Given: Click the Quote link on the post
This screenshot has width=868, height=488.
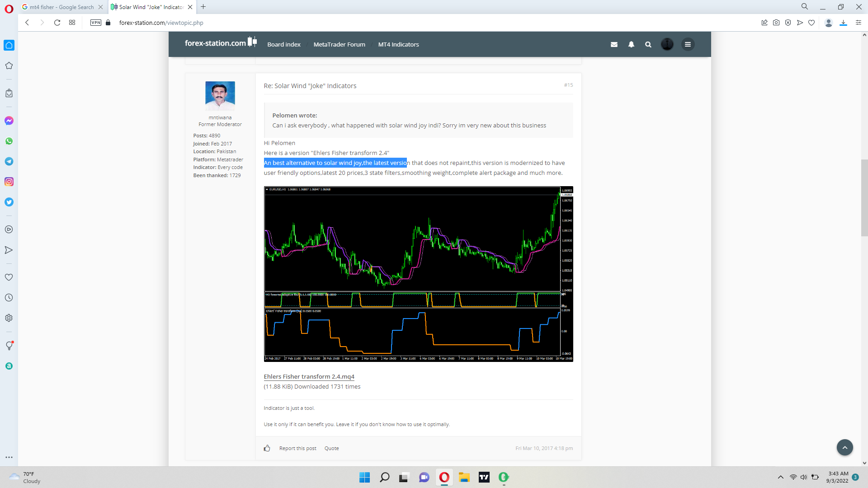Looking at the screenshot, I should (x=331, y=448).
